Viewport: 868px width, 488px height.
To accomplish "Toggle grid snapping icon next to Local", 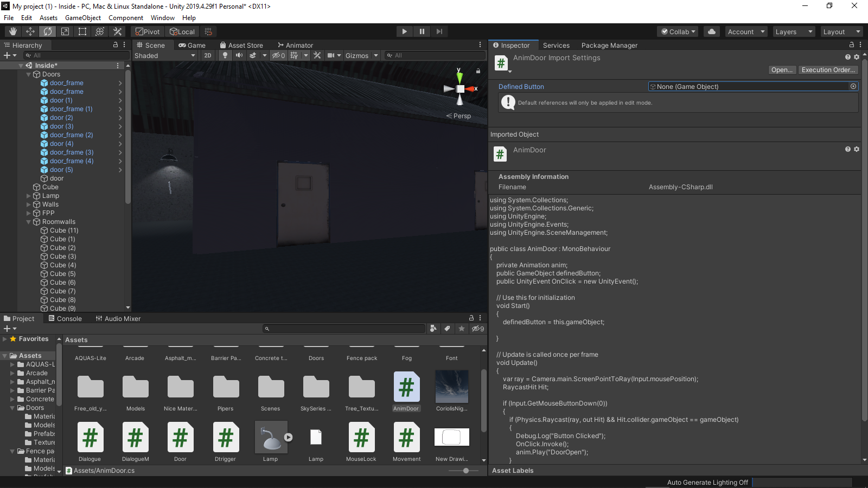I will pyautogui.click(x=208, y=31).
